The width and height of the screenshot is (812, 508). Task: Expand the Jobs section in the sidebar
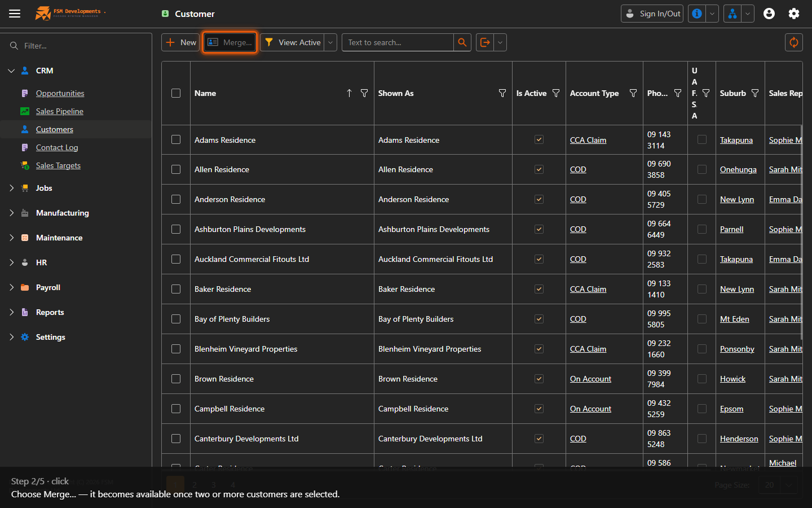[x=11, y=188]
